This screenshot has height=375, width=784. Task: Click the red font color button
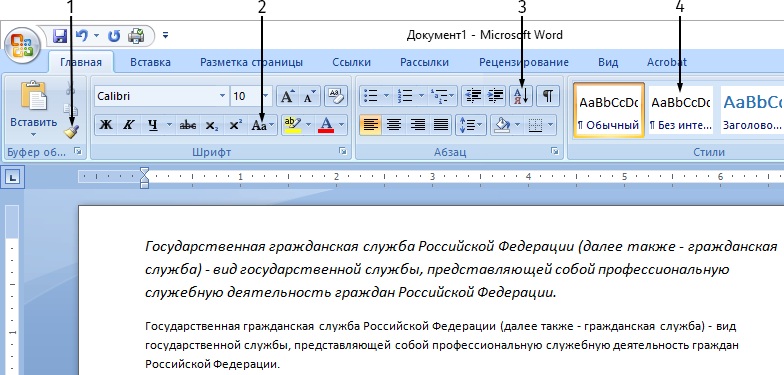click(326, 125)
